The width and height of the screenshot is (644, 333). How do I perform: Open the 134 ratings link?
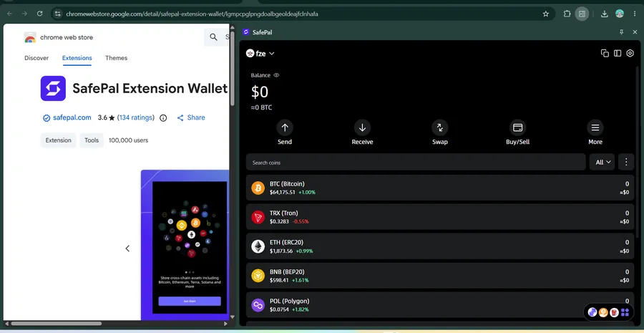(136, 117)
